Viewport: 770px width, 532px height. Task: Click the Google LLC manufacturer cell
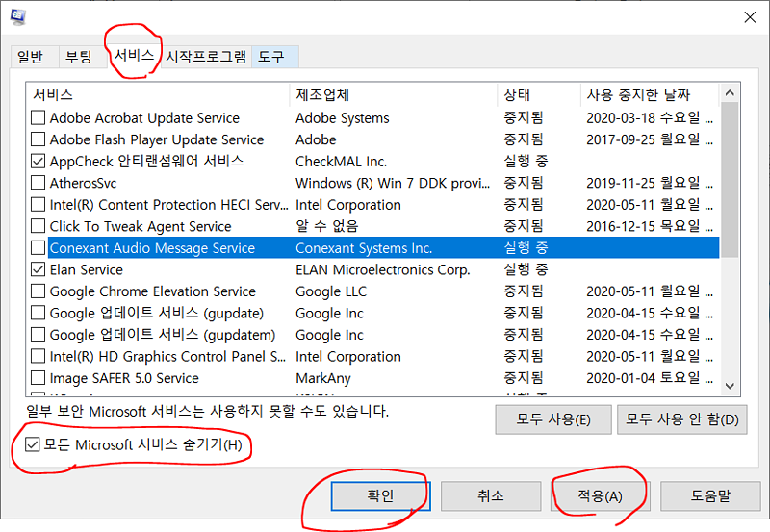331,291
